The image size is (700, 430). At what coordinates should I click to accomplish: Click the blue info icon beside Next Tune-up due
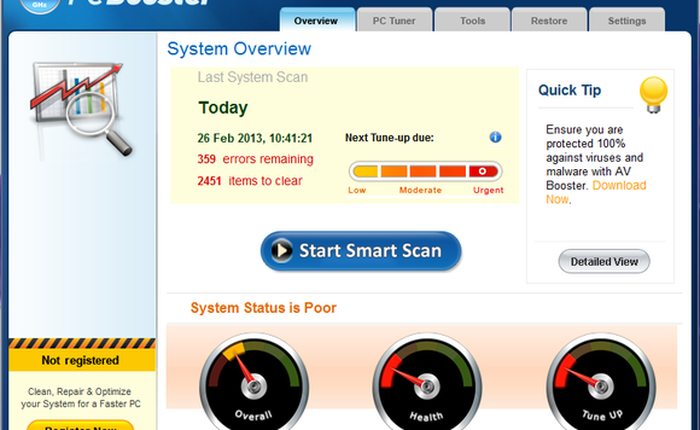[x=495, y=137]
